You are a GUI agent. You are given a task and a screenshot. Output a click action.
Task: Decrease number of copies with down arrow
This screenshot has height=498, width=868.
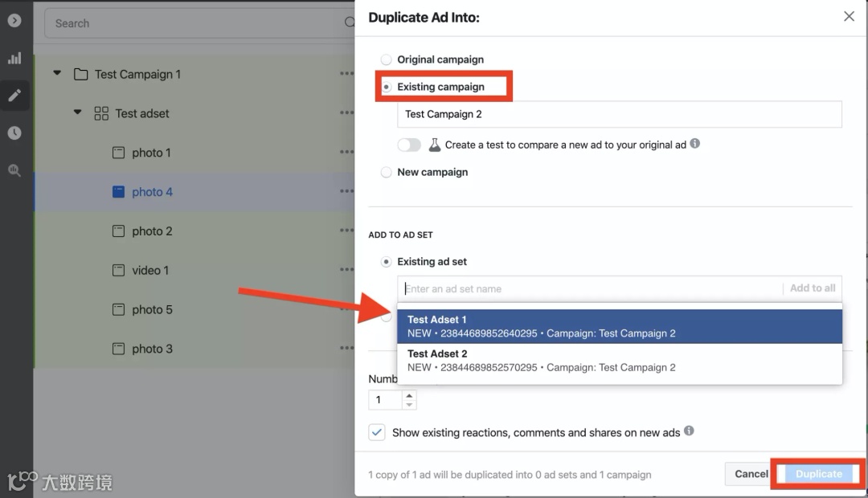click(x=409, y=405)
